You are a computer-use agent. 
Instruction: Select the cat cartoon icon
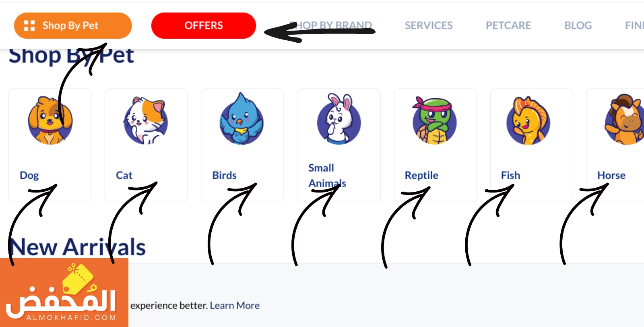tap(146, 120)
